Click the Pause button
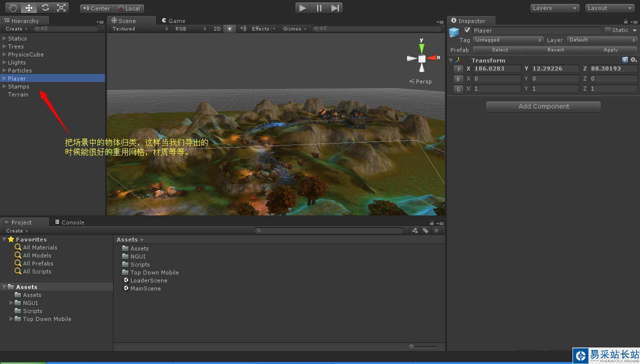640x364 pixels. (x=319, y=7)
